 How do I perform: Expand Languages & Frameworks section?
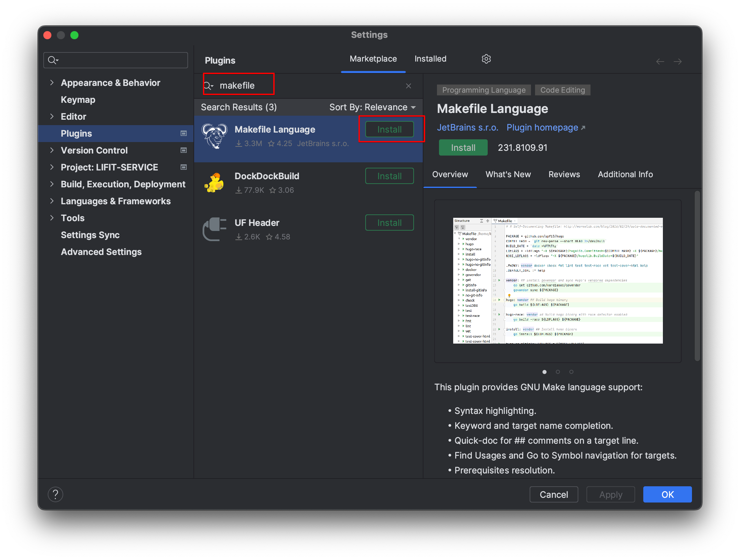tap(52, 201)
